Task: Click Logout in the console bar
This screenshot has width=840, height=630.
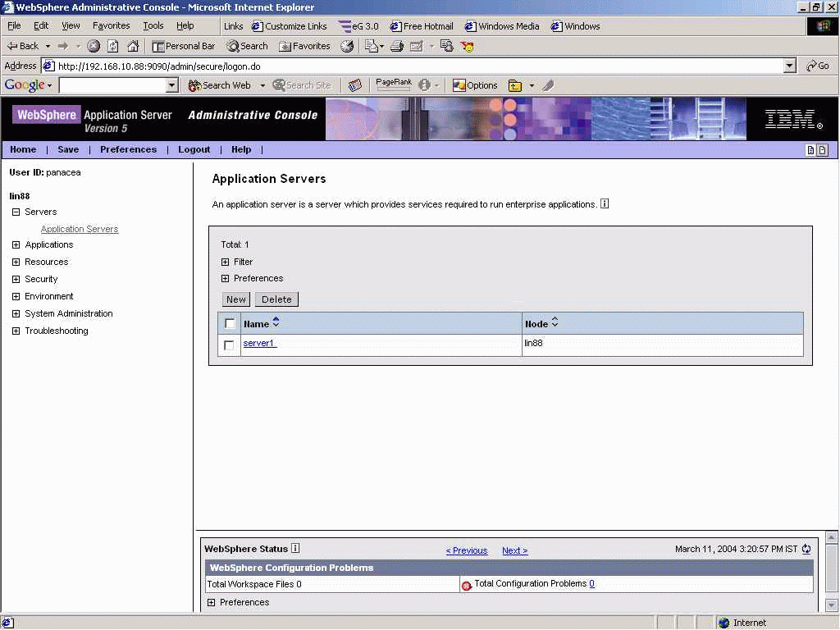Action: tap(194, 149)
